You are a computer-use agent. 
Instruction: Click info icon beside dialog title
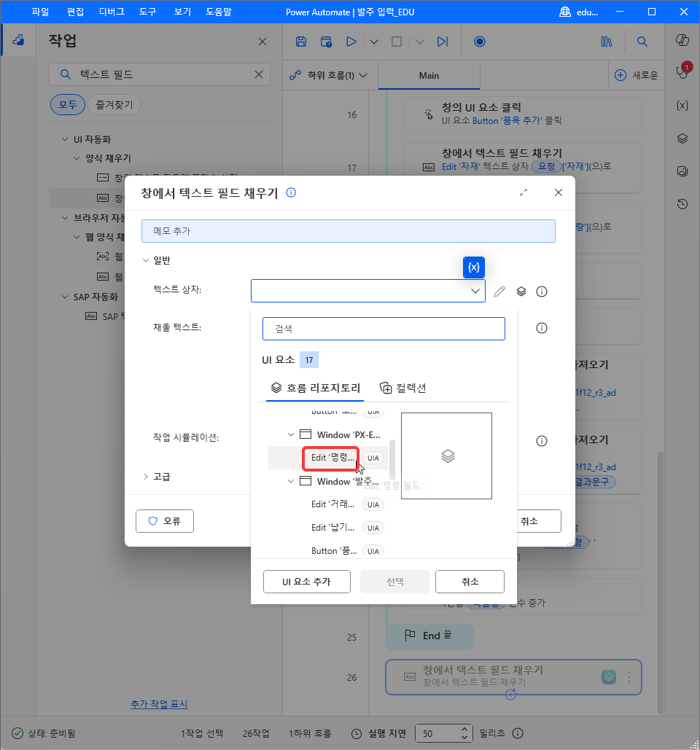(x=291, y=192)
